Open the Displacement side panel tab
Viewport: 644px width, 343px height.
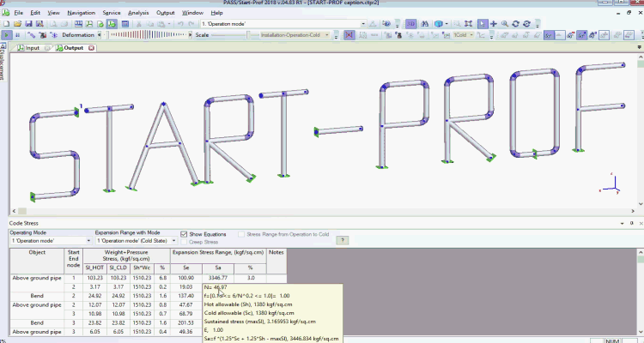point(3,61)
